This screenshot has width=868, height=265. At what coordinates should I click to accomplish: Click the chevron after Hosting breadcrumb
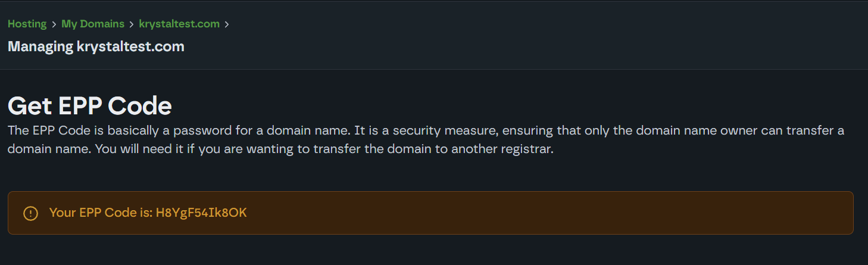(x=54, y=24)
